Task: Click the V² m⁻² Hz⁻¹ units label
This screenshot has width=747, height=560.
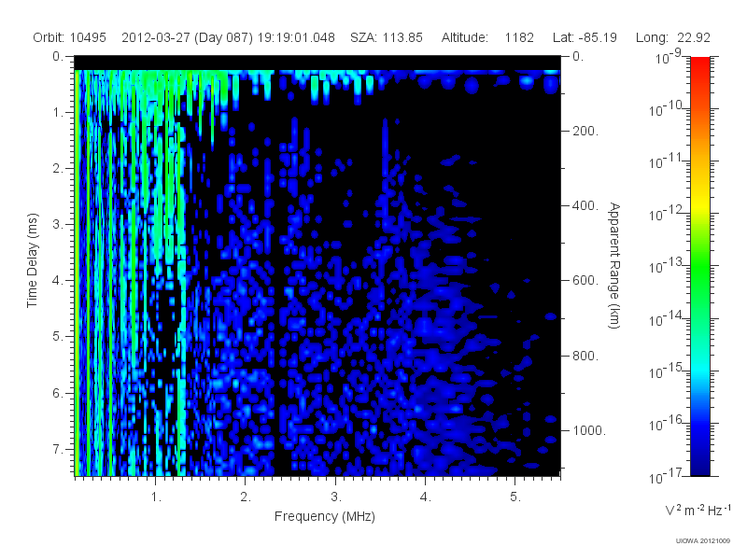Action: 698,510
